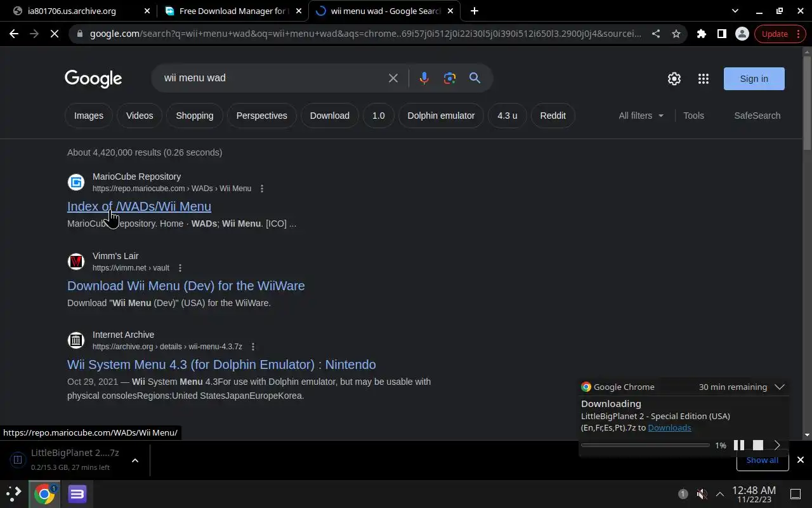
Task: Open Chrome side panel icon
Action: (722, 34)
